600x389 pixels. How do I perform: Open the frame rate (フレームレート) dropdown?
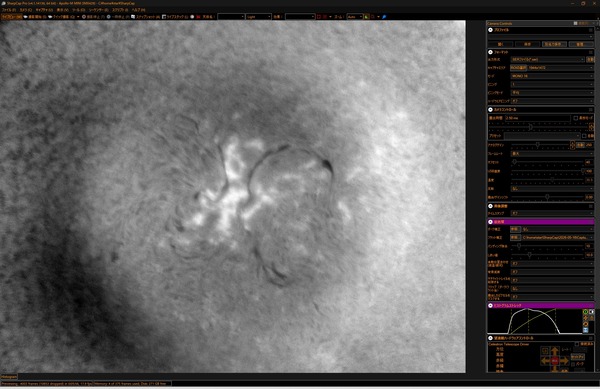click(x=552, y=154)
